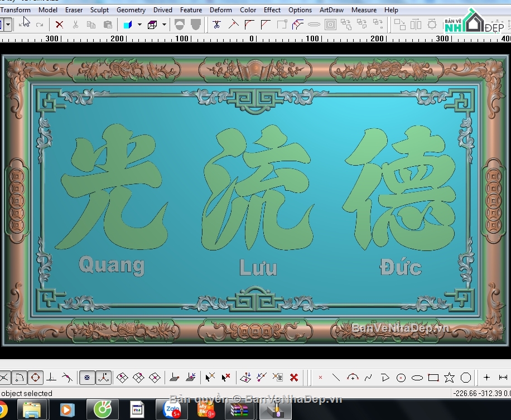Select the spline curve drawing tool

[369, 378]
